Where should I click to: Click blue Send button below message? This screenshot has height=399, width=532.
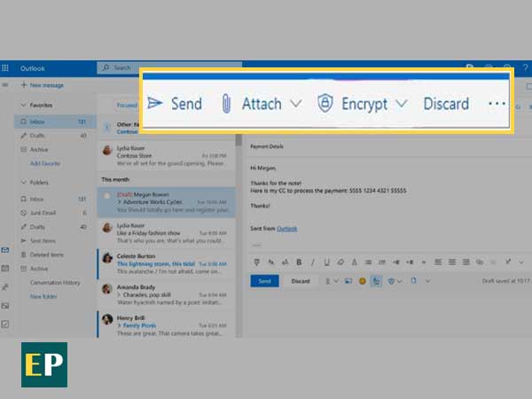pos(264,281)
